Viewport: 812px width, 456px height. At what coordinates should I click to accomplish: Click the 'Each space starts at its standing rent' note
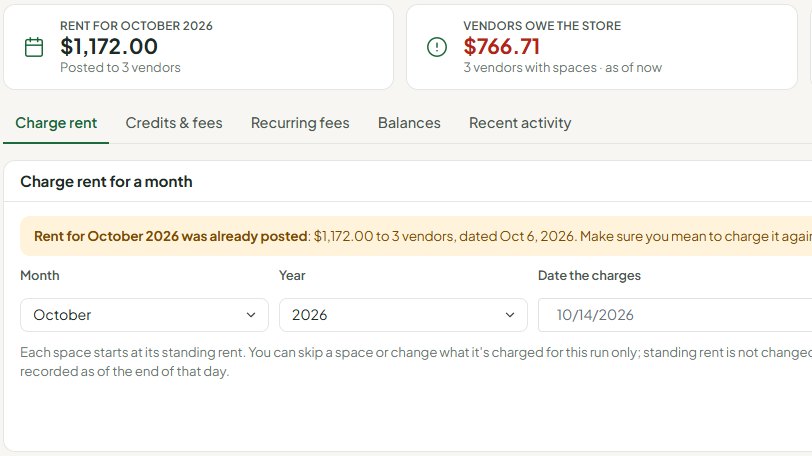coord(416,362)
